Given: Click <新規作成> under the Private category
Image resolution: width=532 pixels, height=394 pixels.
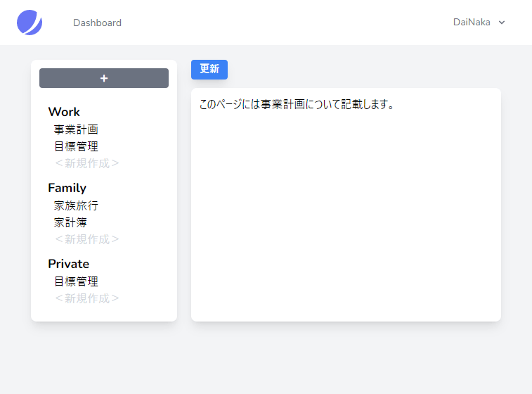Looking at the screenshot, I should tap(87, 298).
